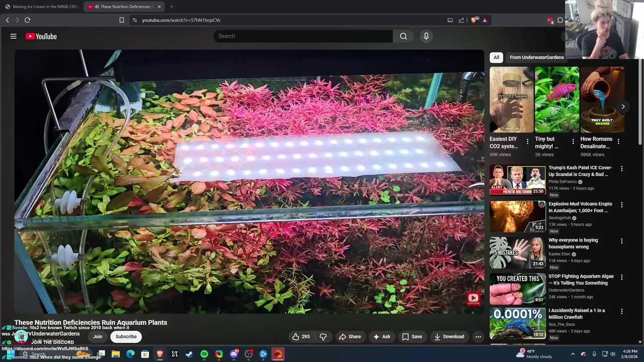Click the Ask button
The height and width of the screenshot is (362, 644).
click(381, 337)
